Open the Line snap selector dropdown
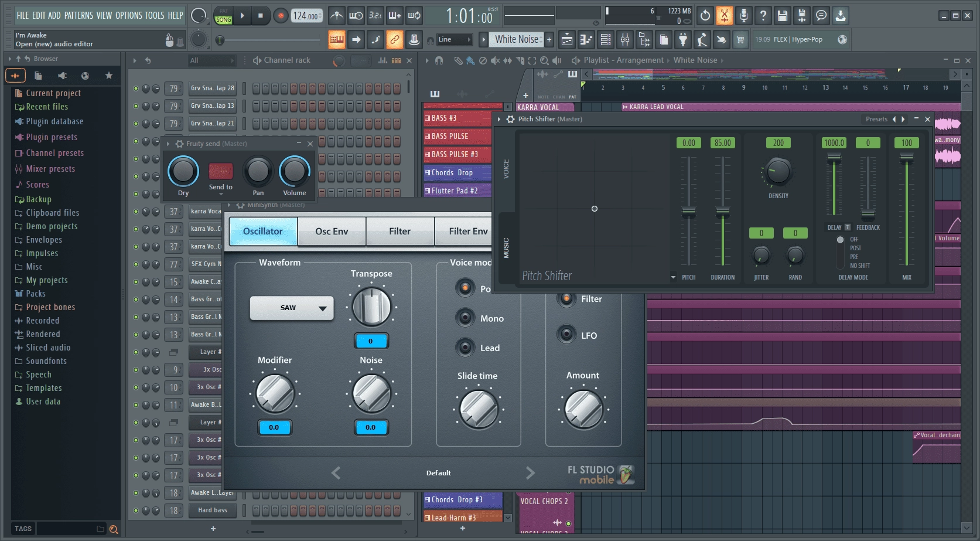Viewport: 980px width, 541px height. [x=455, y=40]
